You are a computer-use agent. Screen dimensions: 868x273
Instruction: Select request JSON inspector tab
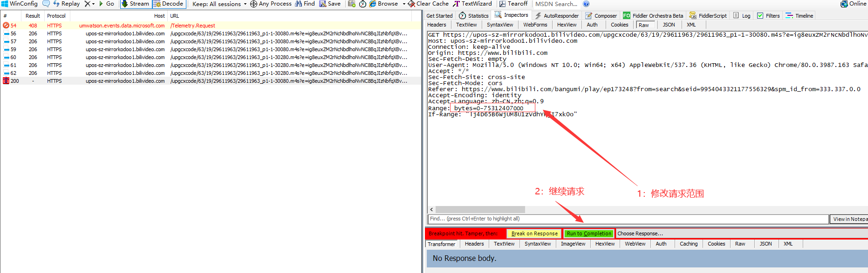669,25
